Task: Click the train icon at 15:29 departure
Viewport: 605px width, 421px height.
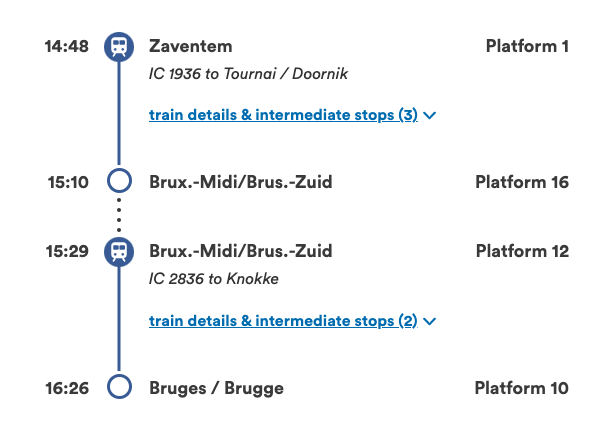Action: (119, 251)
